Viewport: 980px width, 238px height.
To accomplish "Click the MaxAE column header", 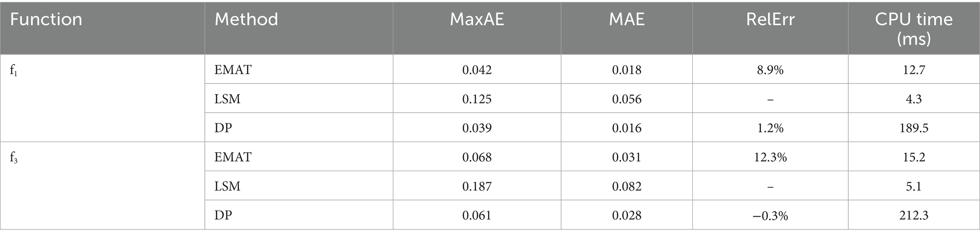I will 476,19.
